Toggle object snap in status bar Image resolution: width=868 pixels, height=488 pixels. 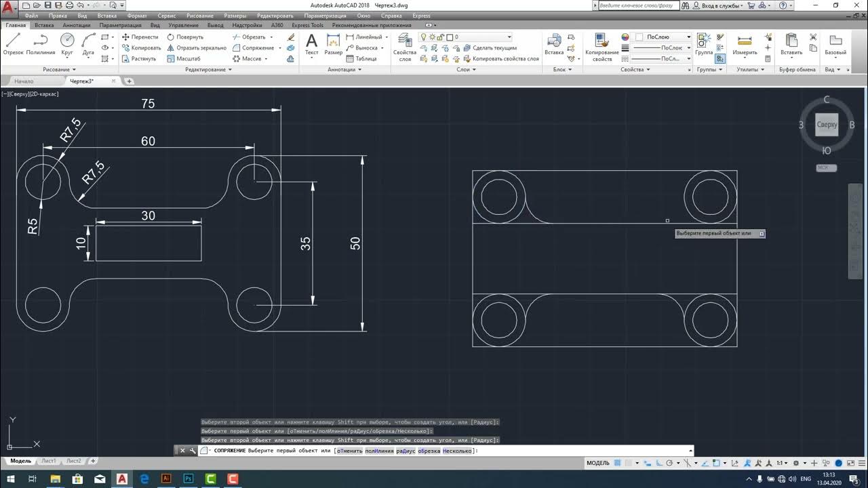[x=717, y=463]
